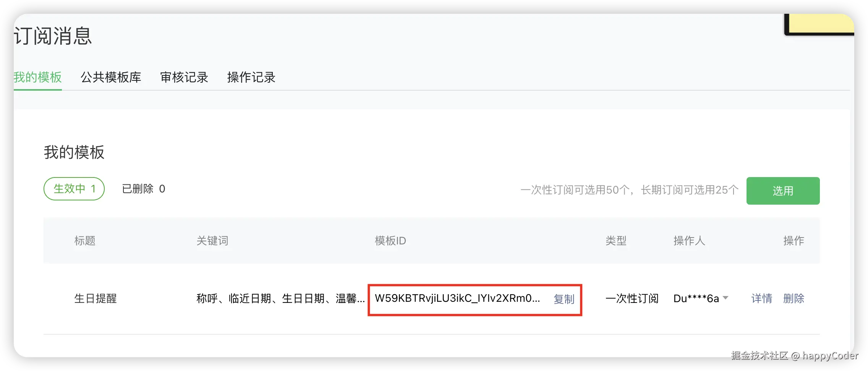This screenshot has height=371, width=868.
Task: Open 详情 for 生日提醒 template
Action: [x=761, y=298]
